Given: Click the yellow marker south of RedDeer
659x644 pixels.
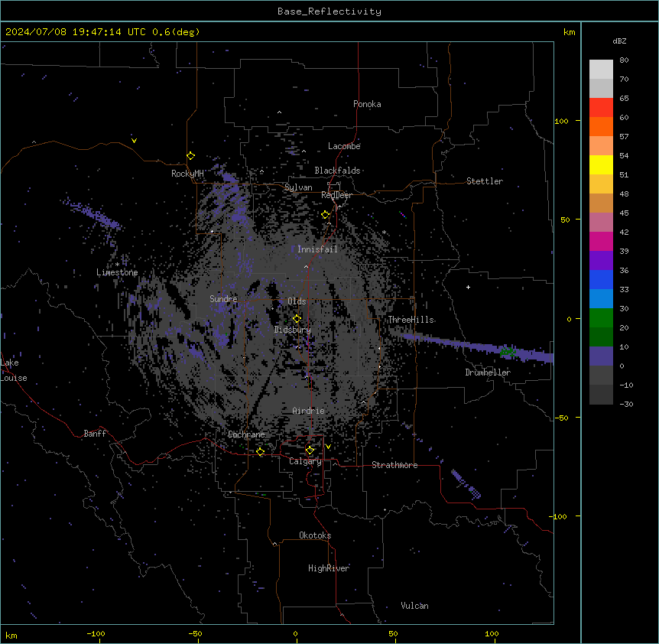Looking at the screenshot, I should point(326,215).
